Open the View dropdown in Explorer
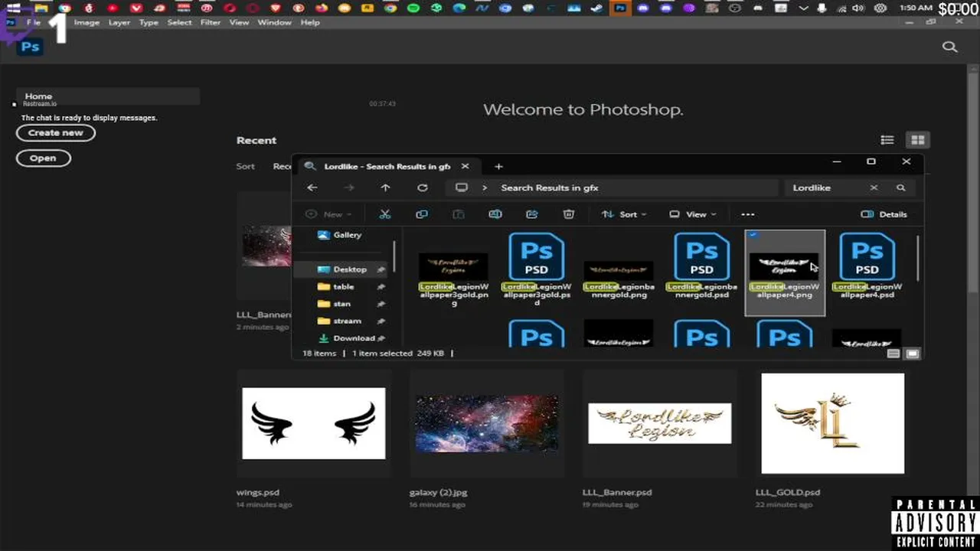This screenshot has height=551, width=980. 693,214
